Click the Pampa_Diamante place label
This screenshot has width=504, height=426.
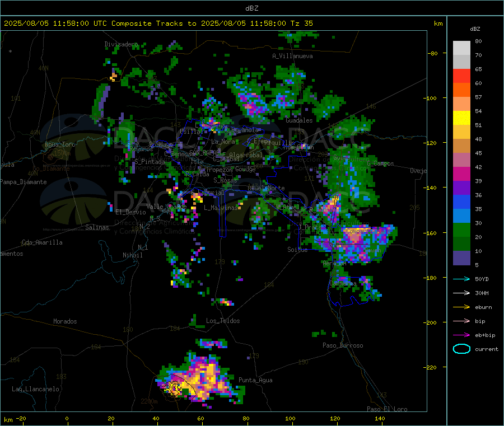(x=24, y=182)
